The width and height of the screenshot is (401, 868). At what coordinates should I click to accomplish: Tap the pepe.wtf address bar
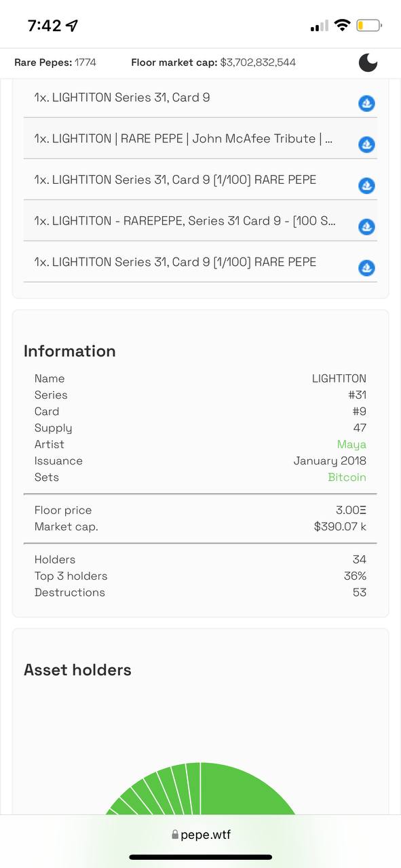(x=201, y=835)
